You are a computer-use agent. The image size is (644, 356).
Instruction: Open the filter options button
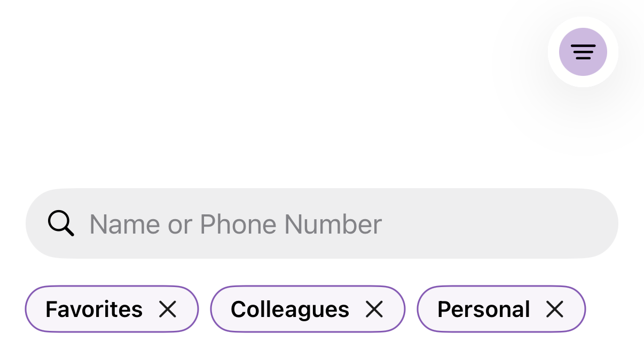(583, 52)
